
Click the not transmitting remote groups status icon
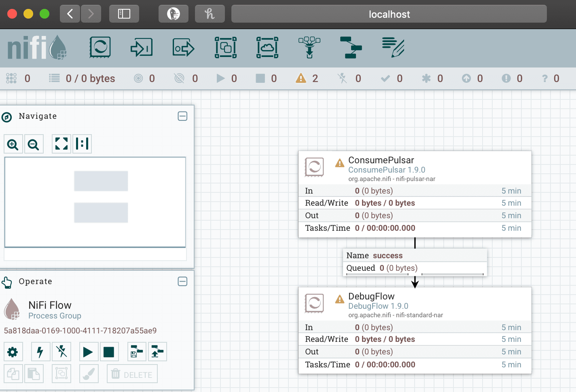pos(186,78)
